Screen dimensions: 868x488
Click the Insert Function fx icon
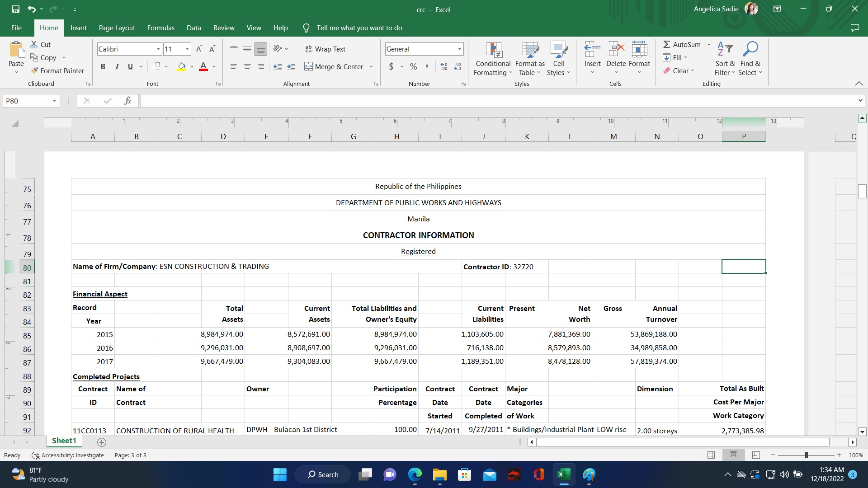(127, 101)
